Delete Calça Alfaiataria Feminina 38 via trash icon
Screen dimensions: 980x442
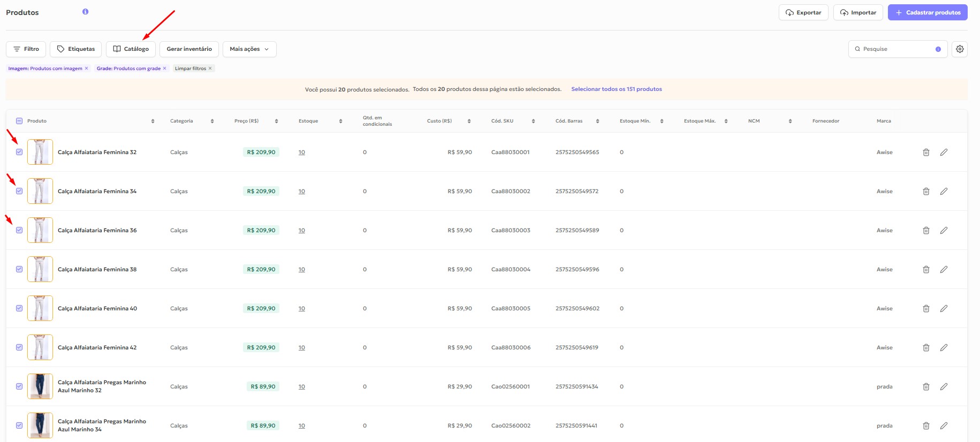[926, 270]
